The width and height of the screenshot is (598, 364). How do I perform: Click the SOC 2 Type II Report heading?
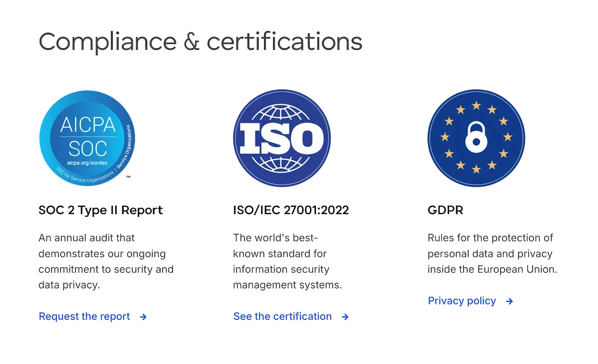pyautogui.click(x=101, y=210)
